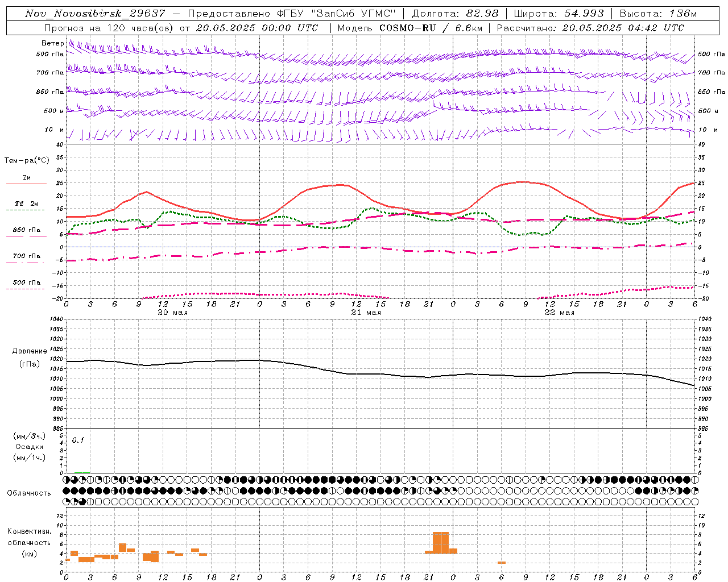The height and width of the screenshot is (582, 728).
Task: Click the 20 мая date label
Action: coord(172,313)
